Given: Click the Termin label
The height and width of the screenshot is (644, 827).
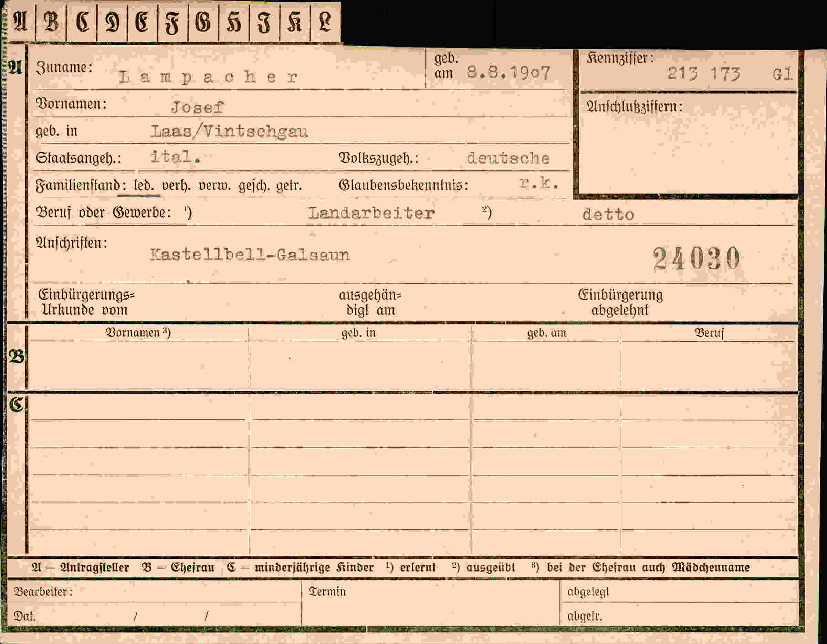Looking at the screenshot, I should click(327, 592).
